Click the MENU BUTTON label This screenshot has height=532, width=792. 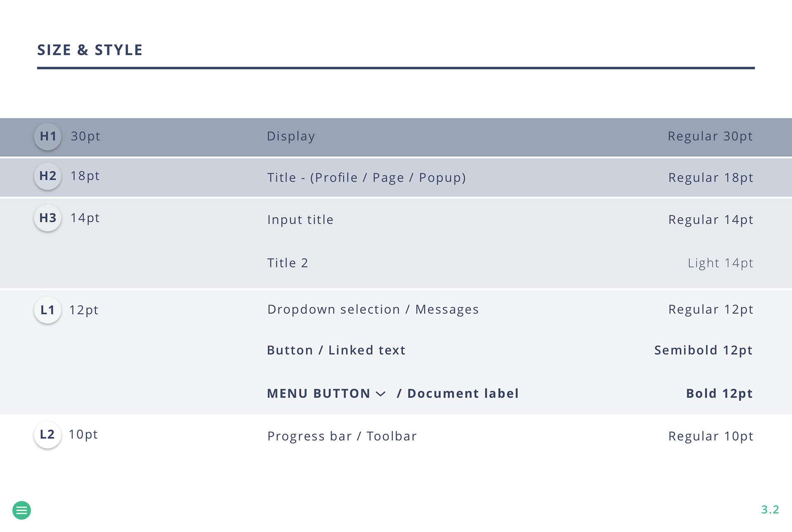[318, 393]
